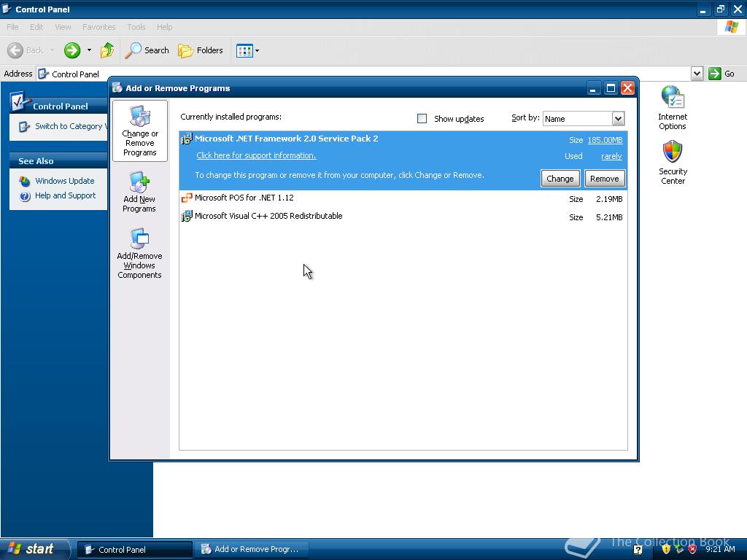Click Safely Remove Hardware tray icon
The image size is (747, 560).
(x=679, y=549)
